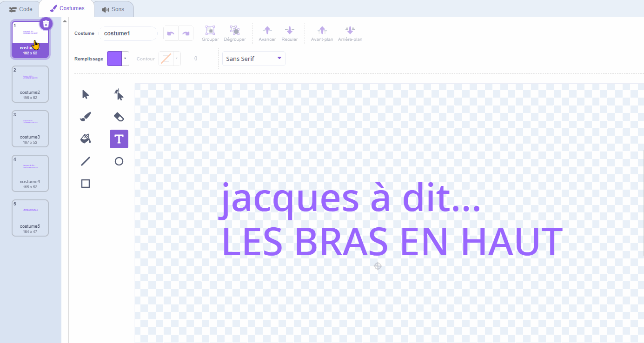The width and height of the screenshot is (644, 343).
Task: Select the costume3 thumbnail
Action: tap(30, 128)
